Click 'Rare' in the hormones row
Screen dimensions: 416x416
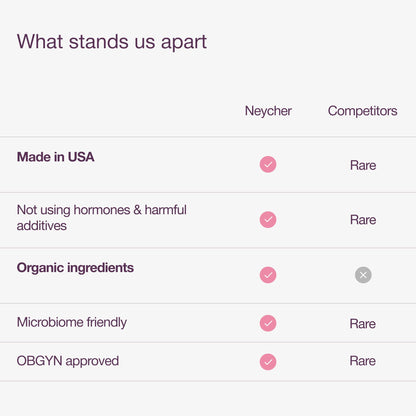tap(363, 220)
